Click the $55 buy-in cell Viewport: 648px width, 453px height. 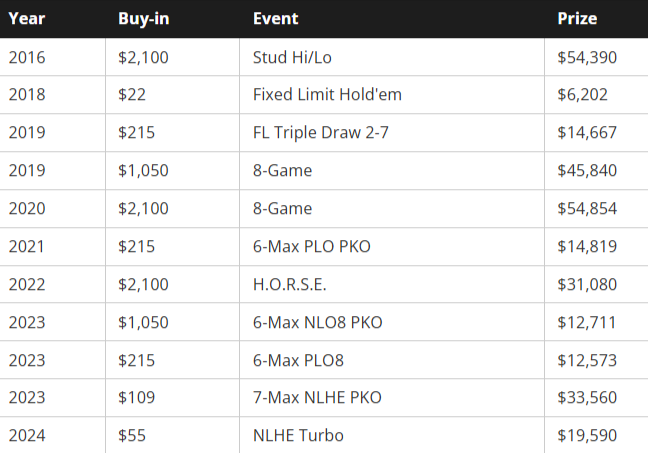(132, 436)
